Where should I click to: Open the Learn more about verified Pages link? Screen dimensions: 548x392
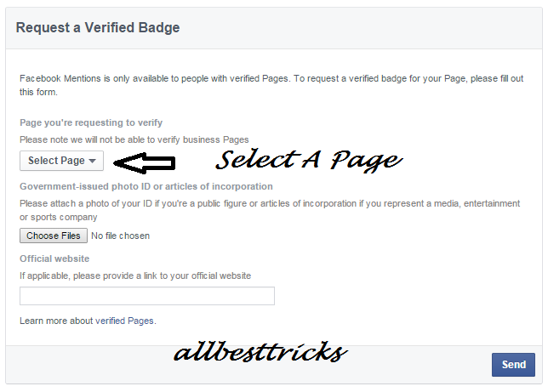[88, 321]
